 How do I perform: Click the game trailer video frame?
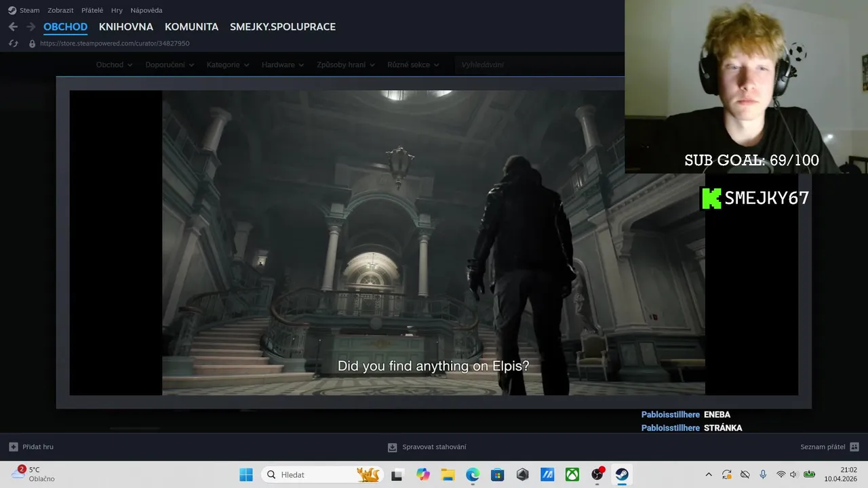(433, 243)
